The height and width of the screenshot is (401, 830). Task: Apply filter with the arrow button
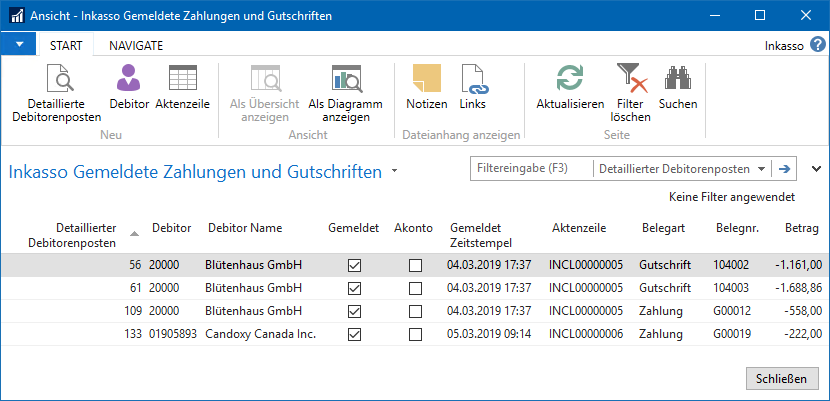784,169
